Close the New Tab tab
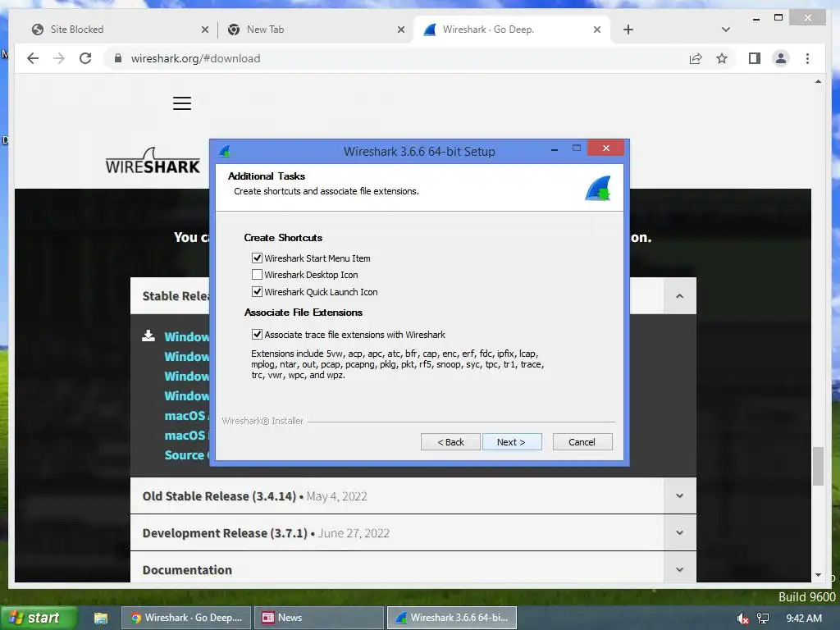840x630 pixels. 400,30
